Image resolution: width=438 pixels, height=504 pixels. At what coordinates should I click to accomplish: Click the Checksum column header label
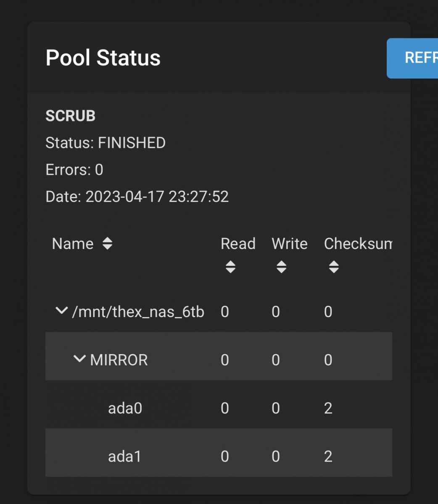(358, 244)
